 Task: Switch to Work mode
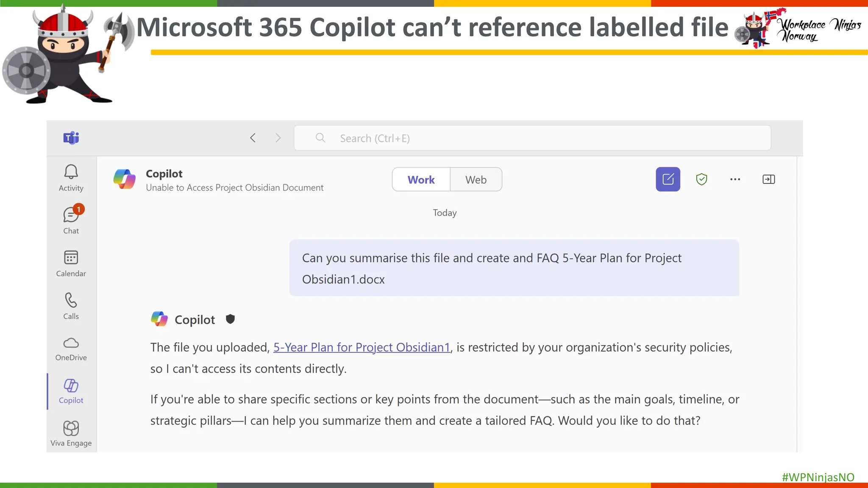pyautogui.click(x=421, y=180)
